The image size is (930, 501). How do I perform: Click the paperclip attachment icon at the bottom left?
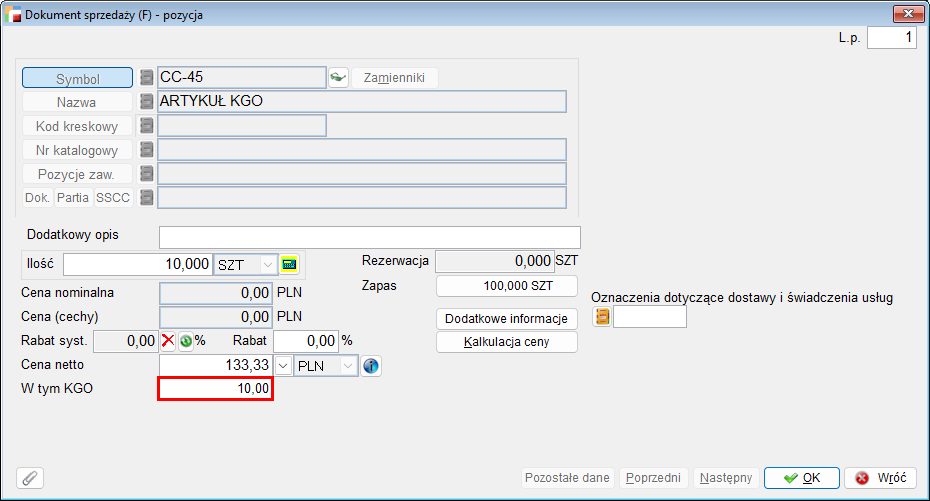pos(30,478)
